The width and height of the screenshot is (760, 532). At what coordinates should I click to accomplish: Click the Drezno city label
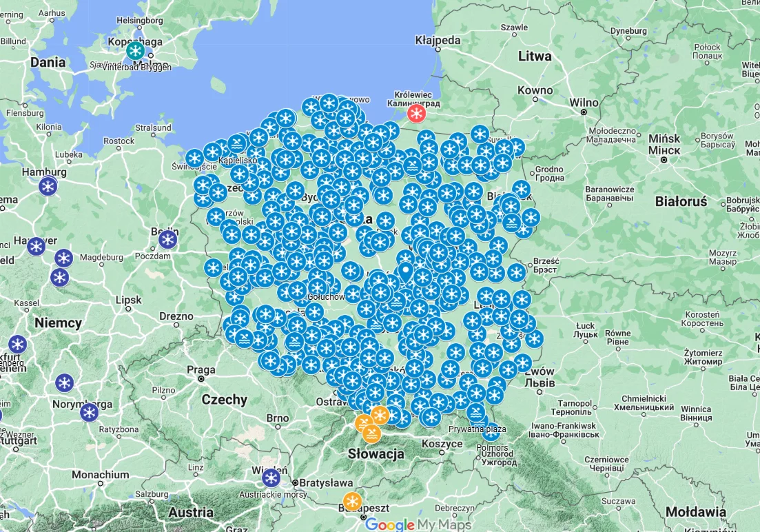(x=176, y=316)
